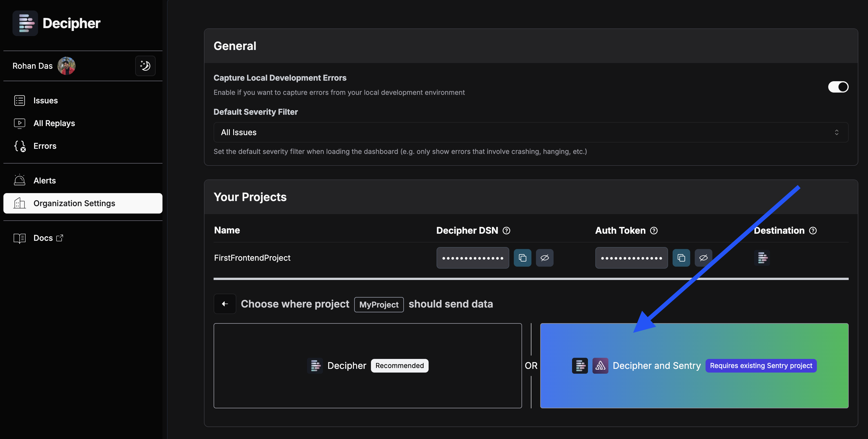Click the Destination column header
Screen dimensions: 868x439
779,231
